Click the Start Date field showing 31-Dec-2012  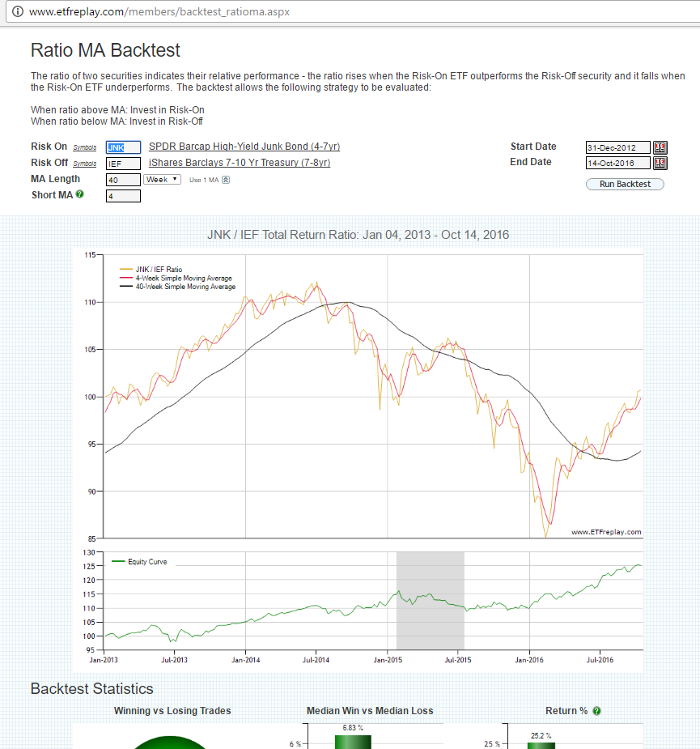point(618,147)
